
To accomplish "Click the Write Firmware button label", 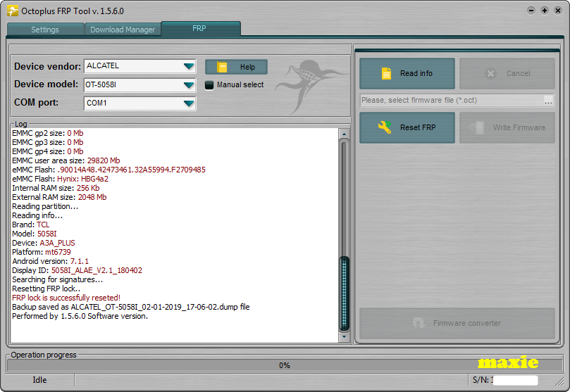I will click(519, 127).
